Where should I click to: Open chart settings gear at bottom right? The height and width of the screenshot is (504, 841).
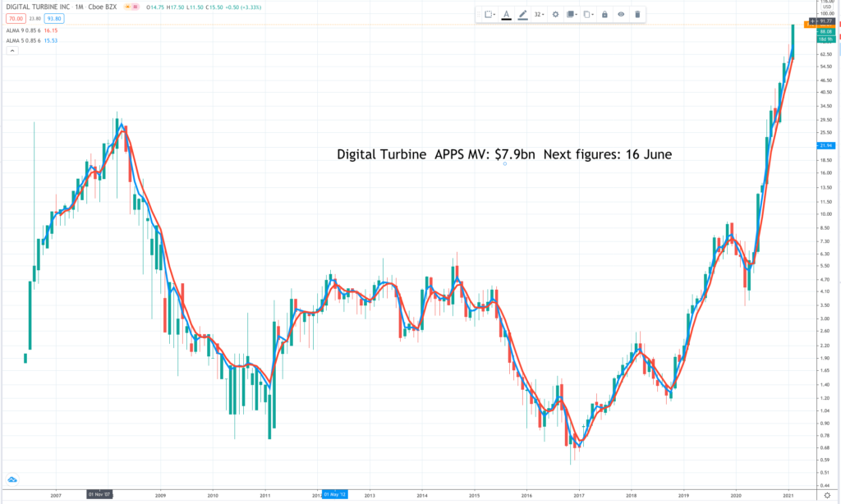(827, 496)
